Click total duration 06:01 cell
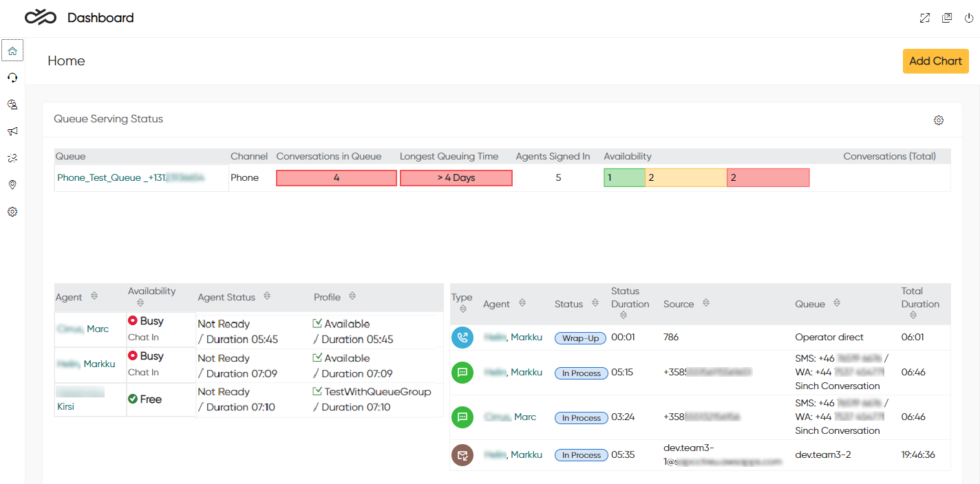This screenshot has width=980, height=484. pos(913,338)
